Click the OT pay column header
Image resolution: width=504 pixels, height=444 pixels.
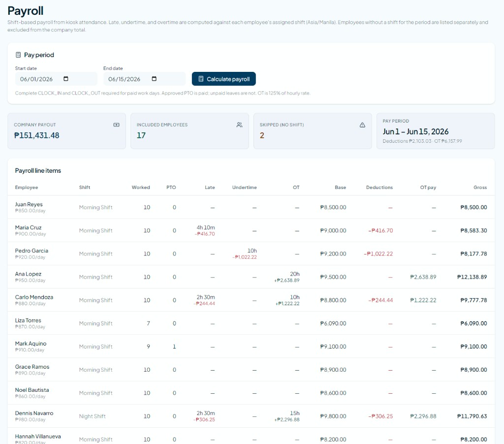[x=428, y=188]
